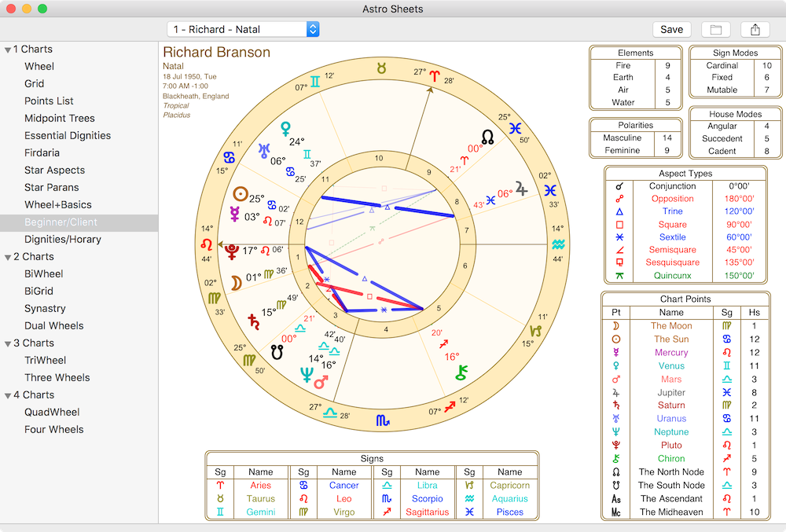Click the Opposition symbol in Aspect Types
The width and height of the screenshot is (786, 532).
click(619, 199)
